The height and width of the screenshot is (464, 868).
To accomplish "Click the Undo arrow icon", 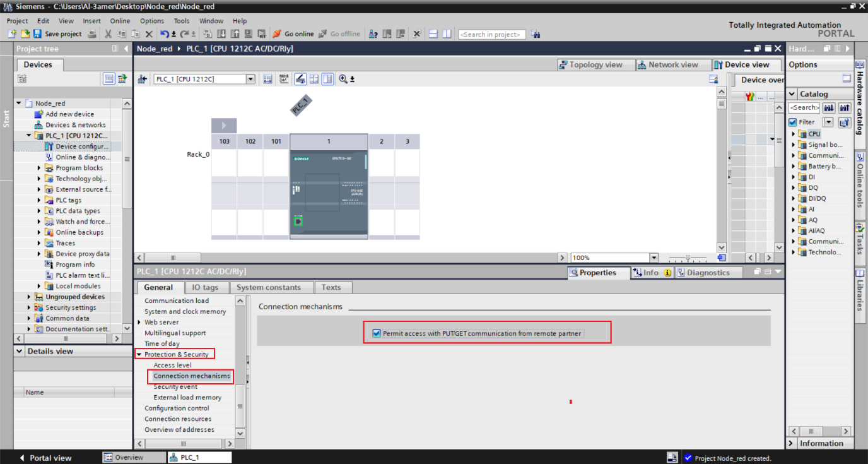I will coord(165,33).
